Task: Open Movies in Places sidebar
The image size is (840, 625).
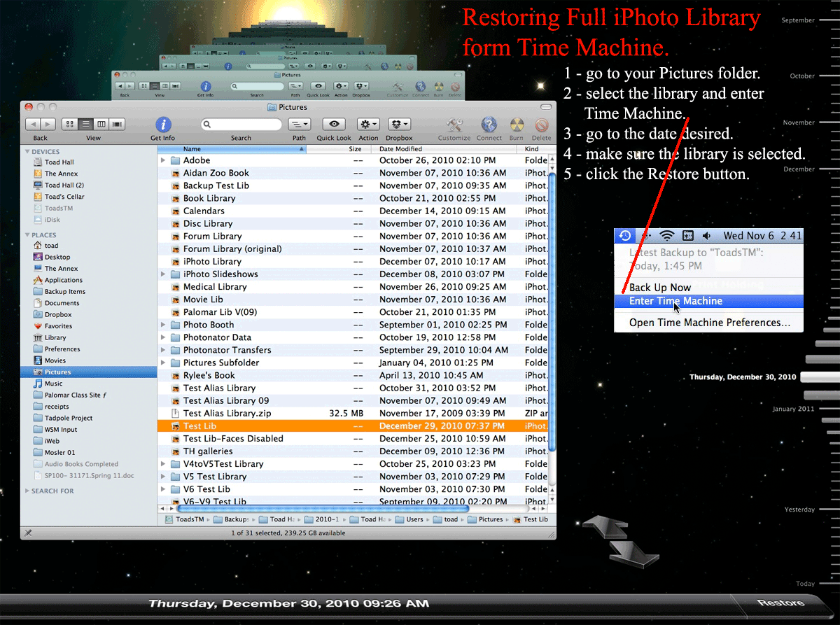Action: pyautogui.click(x=55, y=360)
